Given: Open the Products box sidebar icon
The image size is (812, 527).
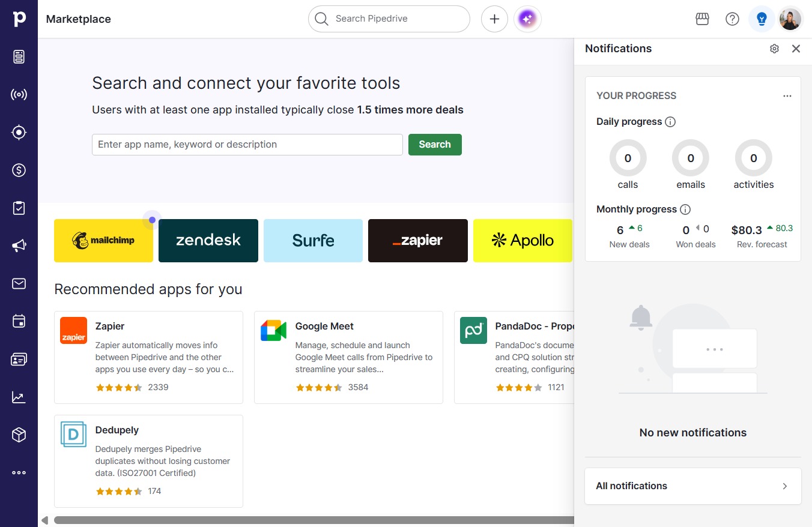Looking at the screenshot, I should click(19, 435).
